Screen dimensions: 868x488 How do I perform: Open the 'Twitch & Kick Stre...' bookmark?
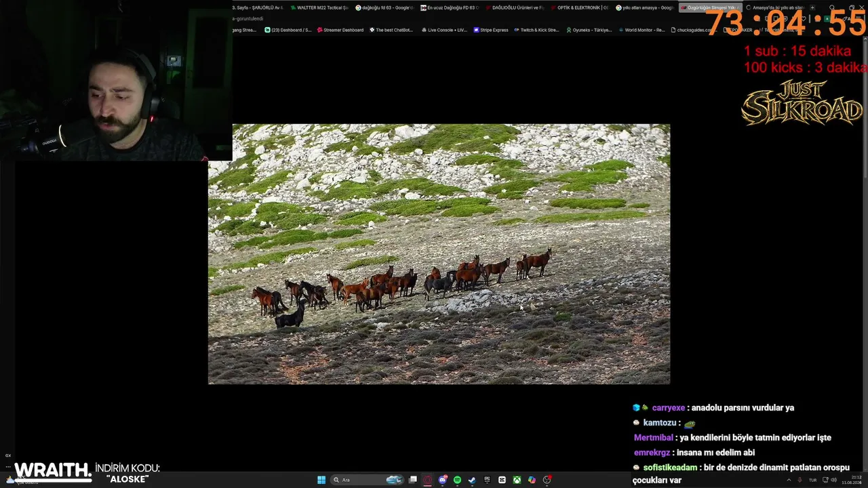[x=536, y=30]
